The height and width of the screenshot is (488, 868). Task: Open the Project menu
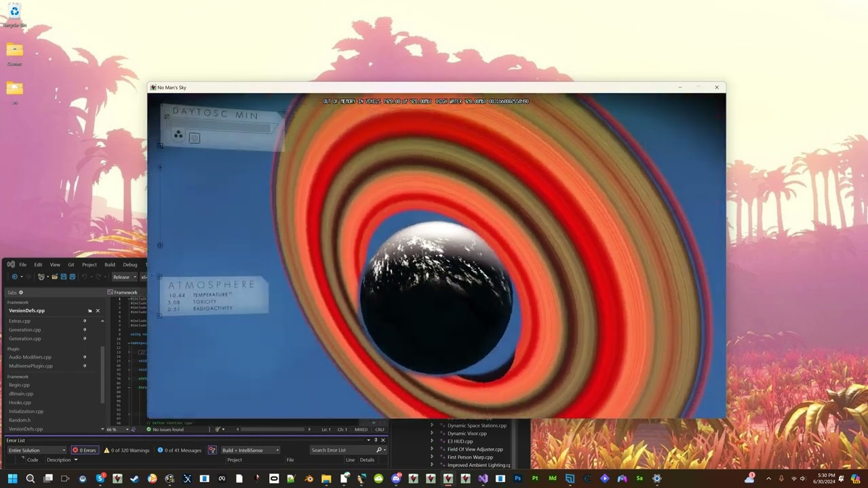90,264
